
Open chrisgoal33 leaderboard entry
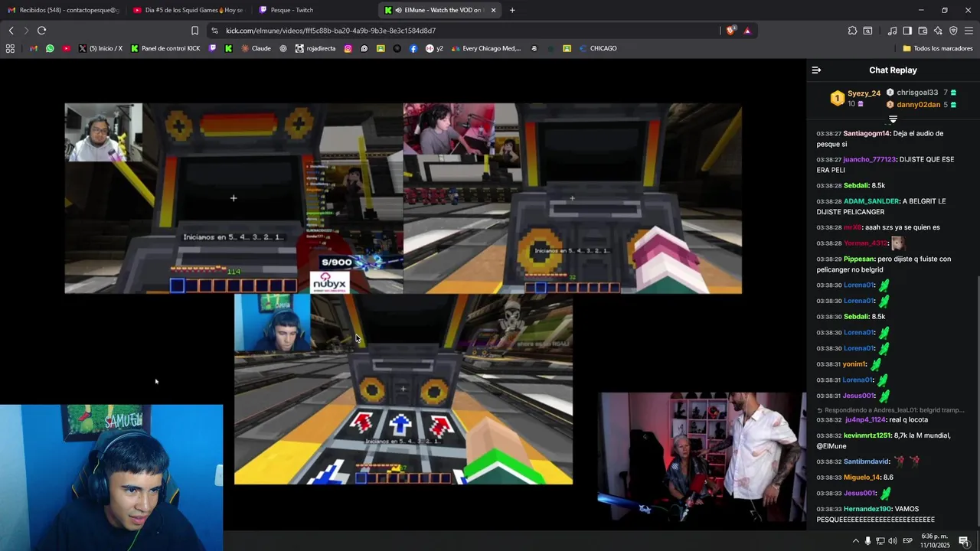pos(921,93)
